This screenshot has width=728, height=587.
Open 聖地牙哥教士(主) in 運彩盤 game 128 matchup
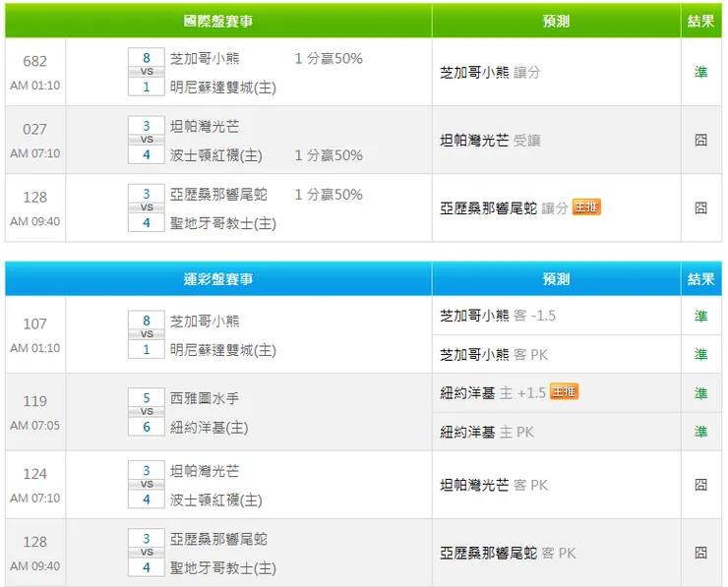coord(223,568)
